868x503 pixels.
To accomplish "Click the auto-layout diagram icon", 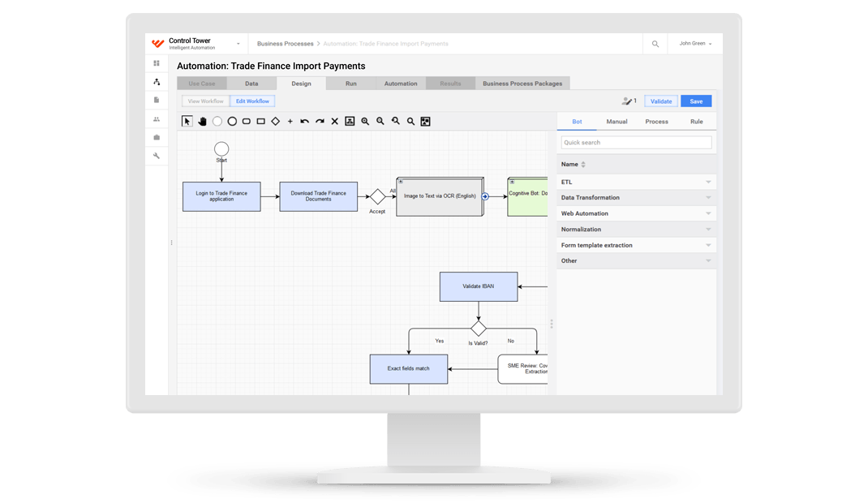I will point(350,121).
